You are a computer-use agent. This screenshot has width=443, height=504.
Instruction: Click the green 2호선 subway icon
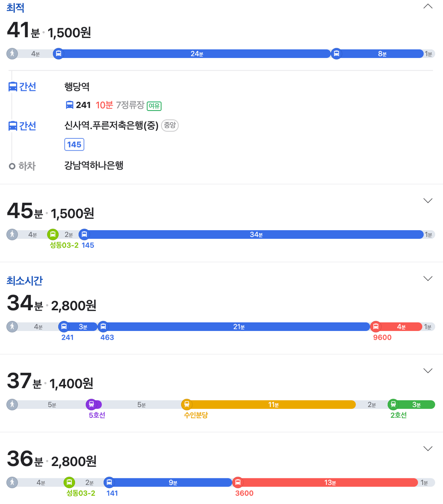point(393,404)
